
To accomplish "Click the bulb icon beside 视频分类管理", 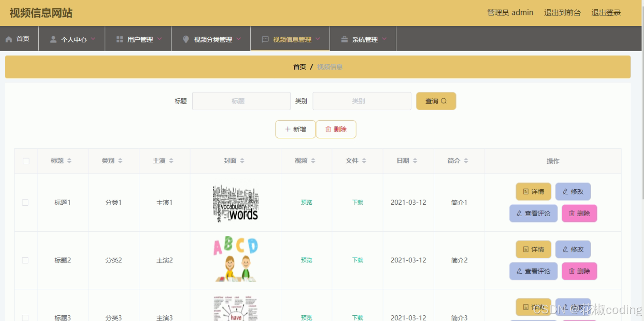I will (x=186, y=39).
